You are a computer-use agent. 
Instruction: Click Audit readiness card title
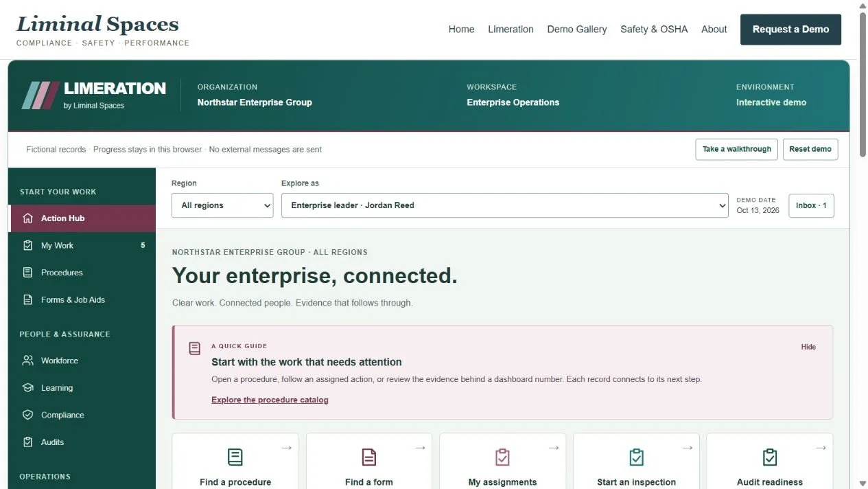pos(770,482)
